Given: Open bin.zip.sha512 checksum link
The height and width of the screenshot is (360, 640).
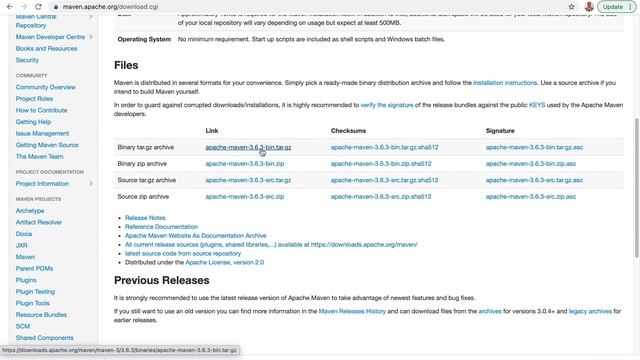Looking at the screenshot, I should [x=381, y=164].
